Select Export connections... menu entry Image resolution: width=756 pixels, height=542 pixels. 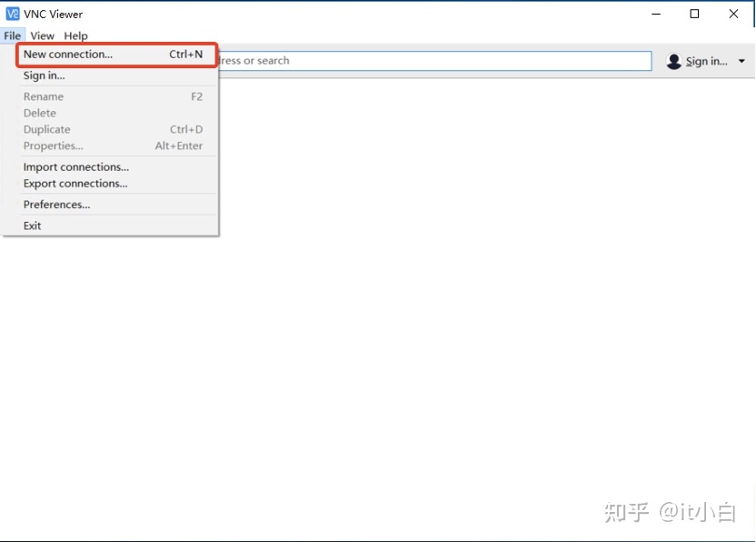pyautogui.click(x=117, y=184)
